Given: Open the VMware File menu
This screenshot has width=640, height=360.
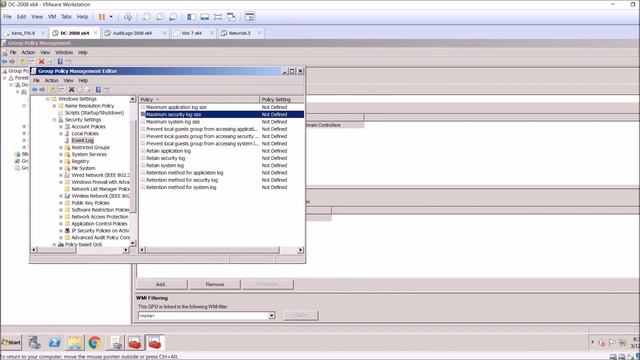Looking at the screenshot, I should pyautogui.click(x=7, y=17).
